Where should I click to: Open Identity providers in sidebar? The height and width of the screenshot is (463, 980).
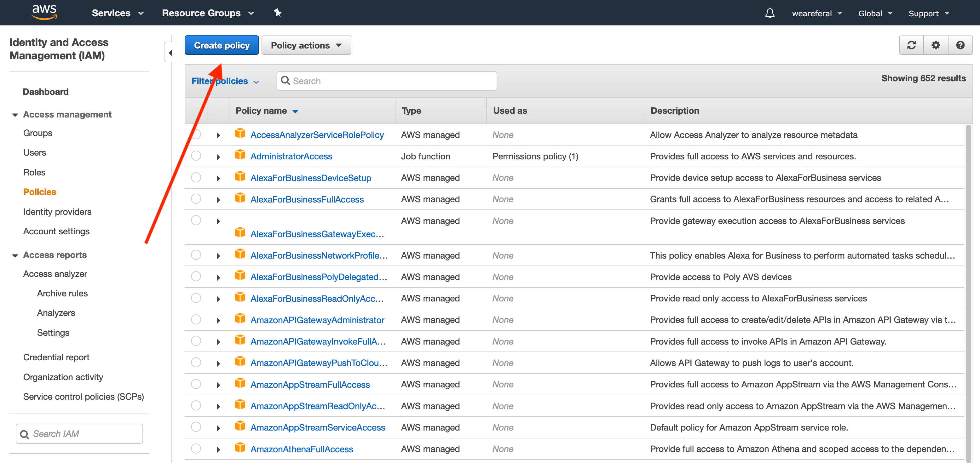pos(57,212)
